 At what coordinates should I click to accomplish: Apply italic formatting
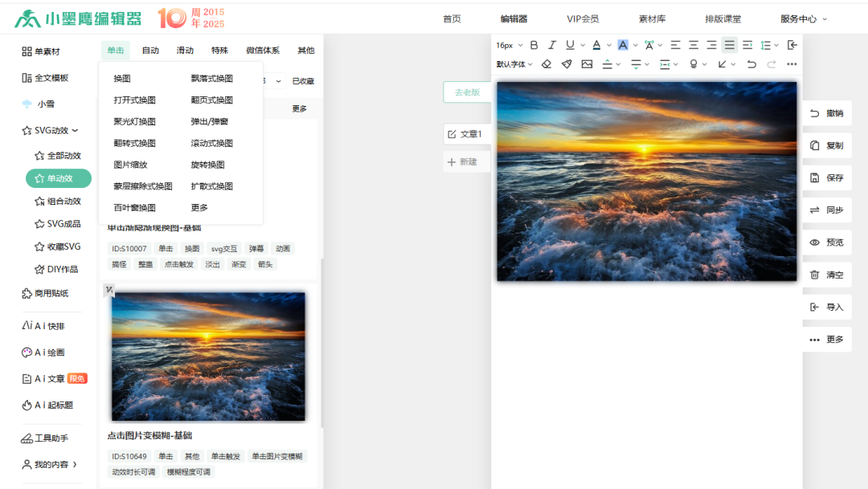click(552, 45)
